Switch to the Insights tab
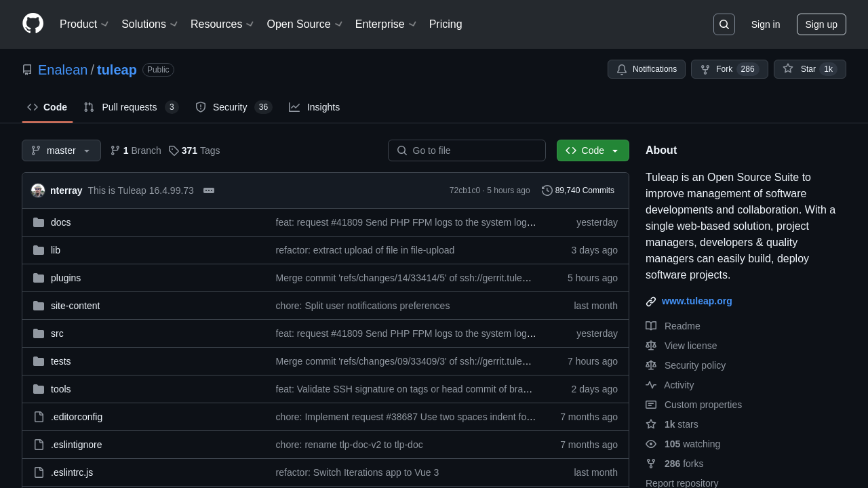The height and width of the screenshot is (488, 868). pos(315,107)
